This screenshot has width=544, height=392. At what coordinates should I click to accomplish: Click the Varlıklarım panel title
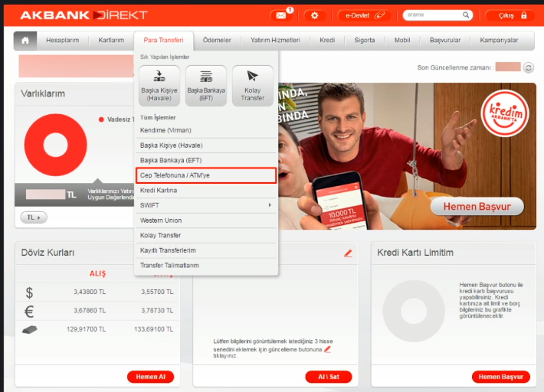click(x=43, y=93)
